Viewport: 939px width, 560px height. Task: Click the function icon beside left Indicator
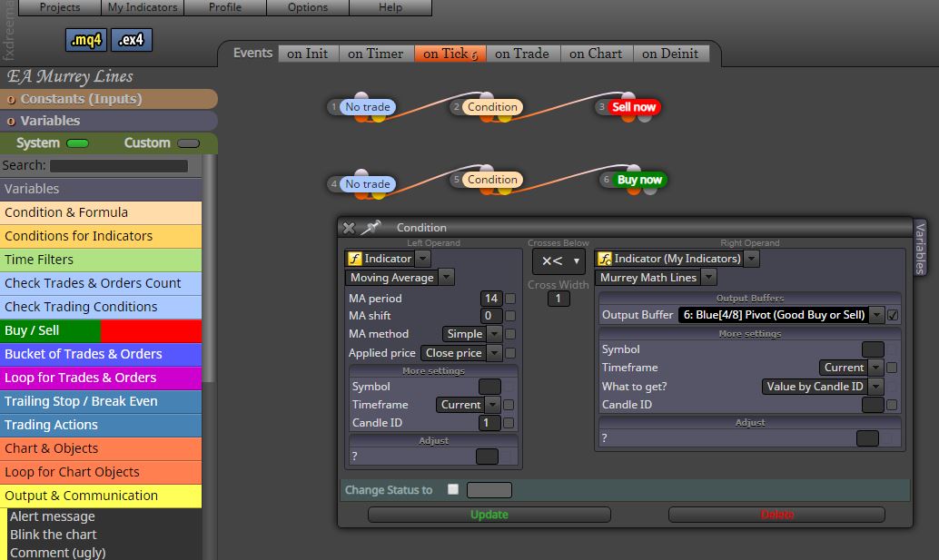click(354, 259)
